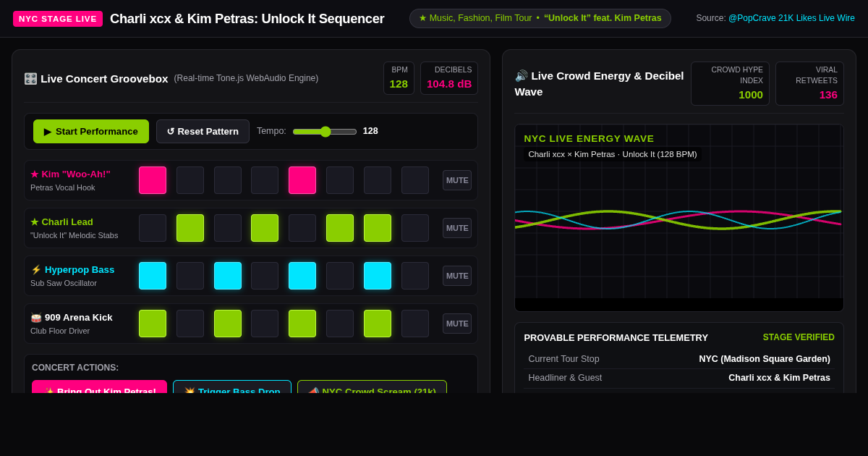The height and width of the screenshot is (456, 868).
Task: Select the 104.8 dB decibels readout
Action: [x=449, y=84]
